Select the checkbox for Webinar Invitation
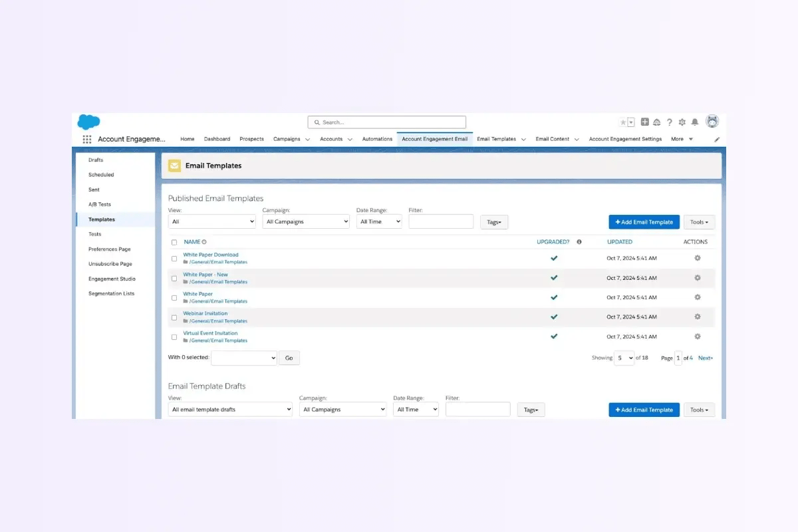 (174, 317)
